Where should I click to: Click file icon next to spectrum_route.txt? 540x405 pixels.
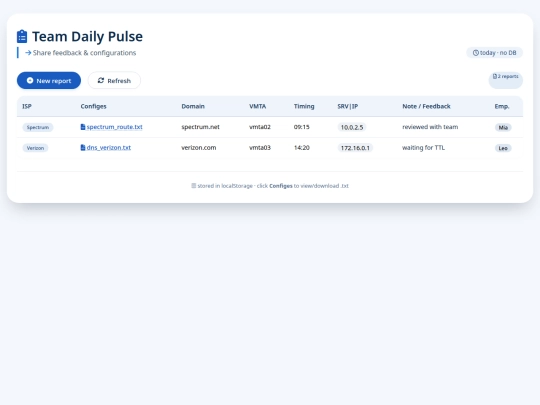point(83,127)
